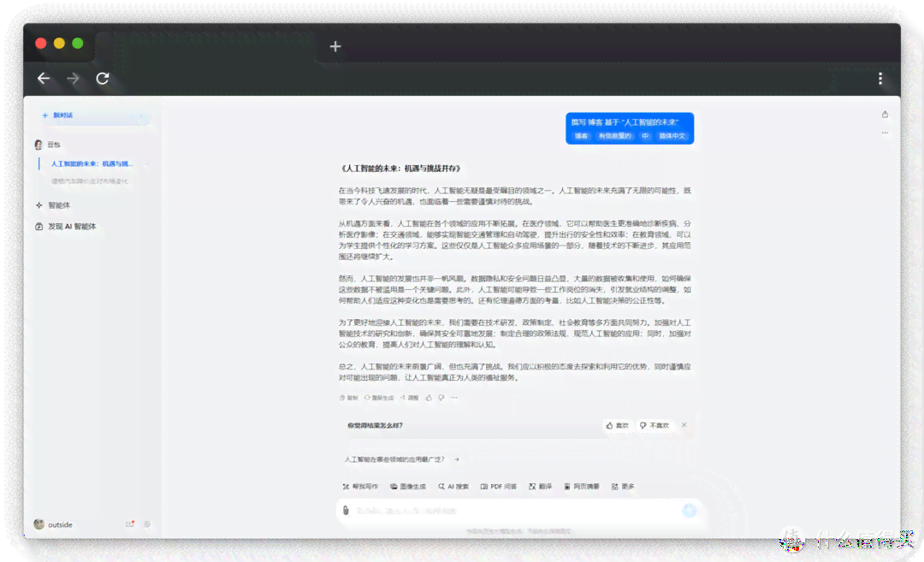Open settings icon at sidebar bottom
The image size is (924, 562).
pos(147,524)
